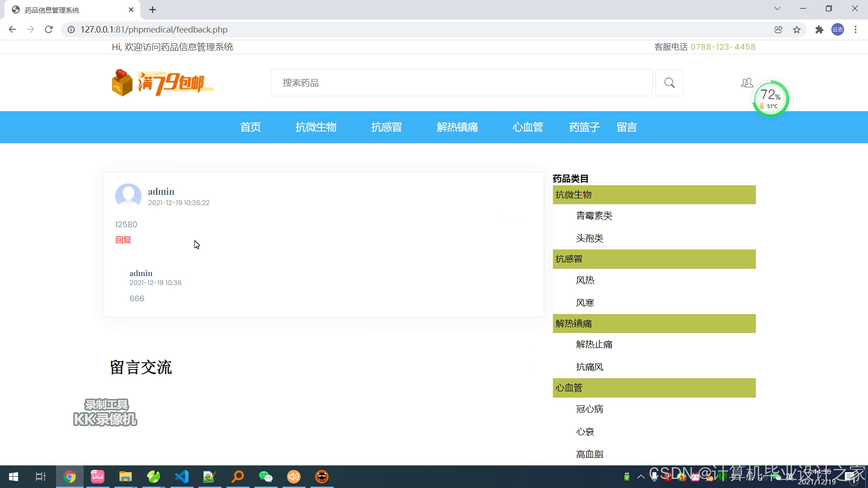Viewport: 868px width, 488px height.
Task: Select the 青霉素类 category link
Action: (x=594, y=216)
